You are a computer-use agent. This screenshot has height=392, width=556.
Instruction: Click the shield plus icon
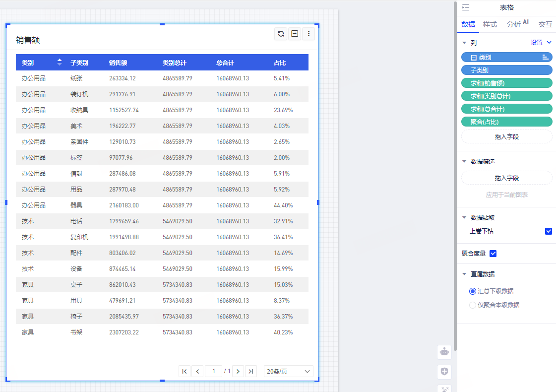tap(444, 372)
